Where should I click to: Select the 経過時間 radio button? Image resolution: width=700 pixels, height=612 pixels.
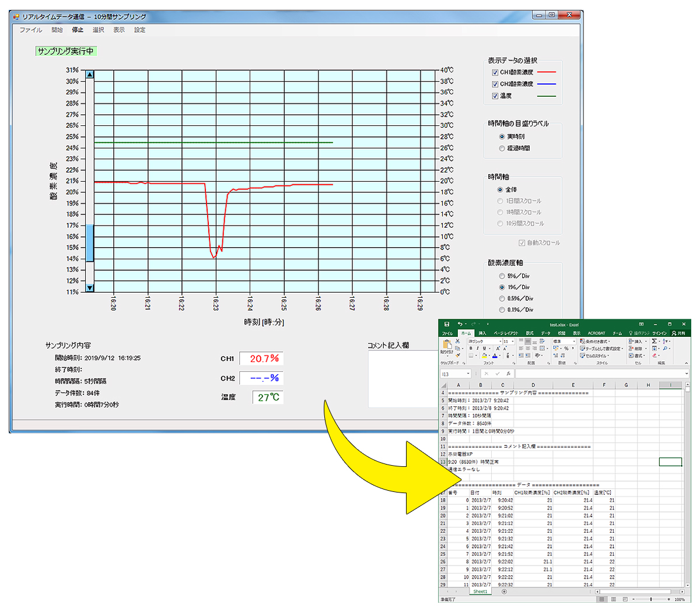click(x=502, y=149)
